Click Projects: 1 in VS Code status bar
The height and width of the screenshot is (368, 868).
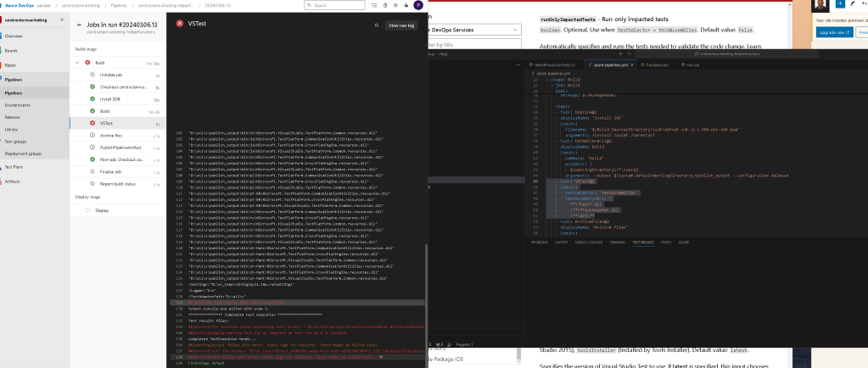point(464,344)
